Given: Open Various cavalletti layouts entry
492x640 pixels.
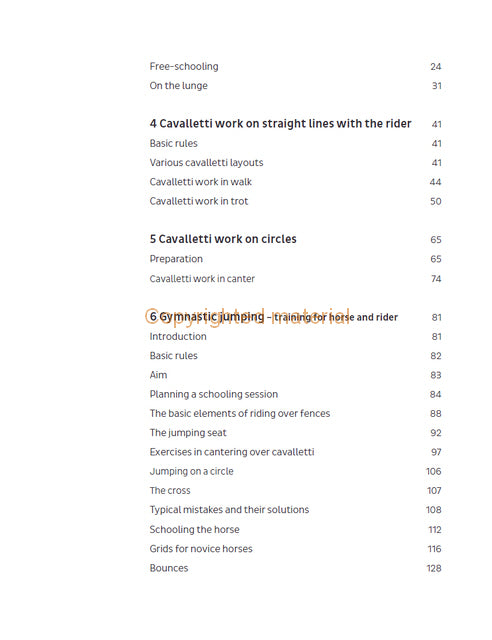Looking at the screenshot, I should 206,162.
